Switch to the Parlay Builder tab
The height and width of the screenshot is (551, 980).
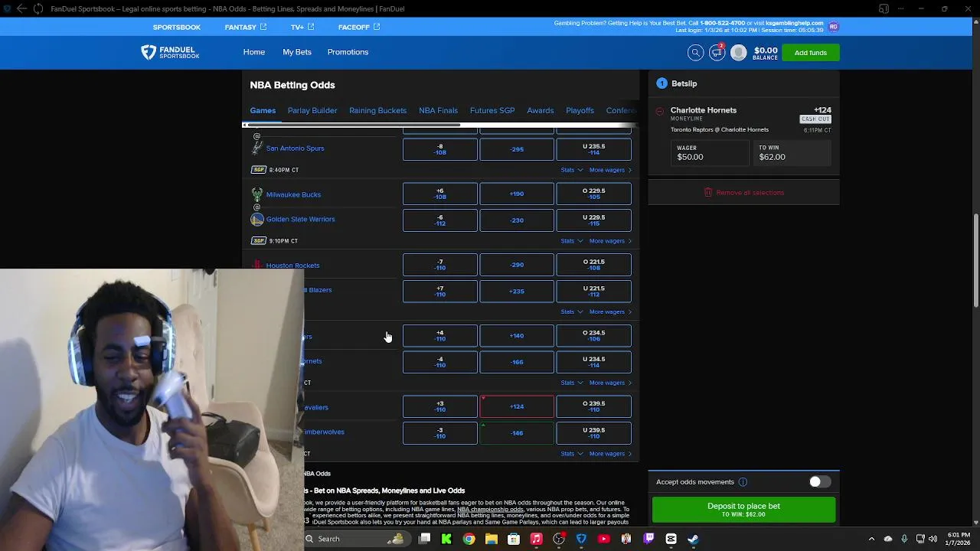312,110
